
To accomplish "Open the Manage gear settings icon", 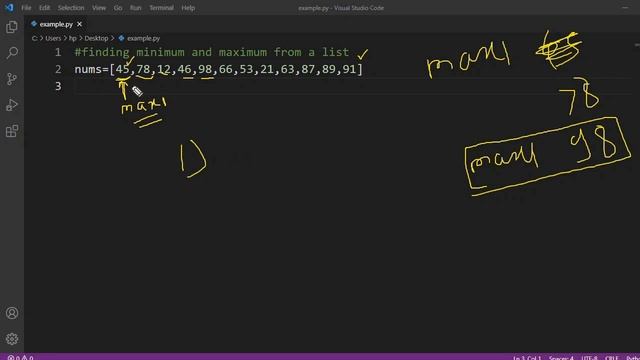I will coord(12,339).
